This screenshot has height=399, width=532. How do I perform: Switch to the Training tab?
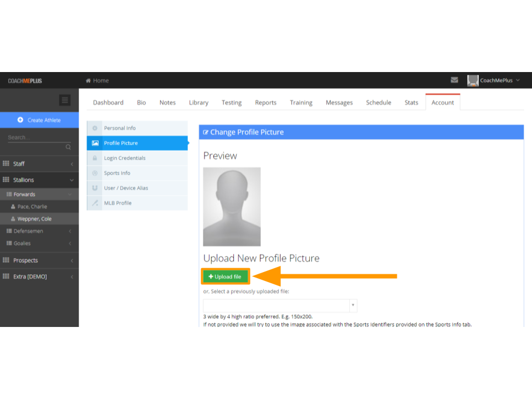coord(301,103)
